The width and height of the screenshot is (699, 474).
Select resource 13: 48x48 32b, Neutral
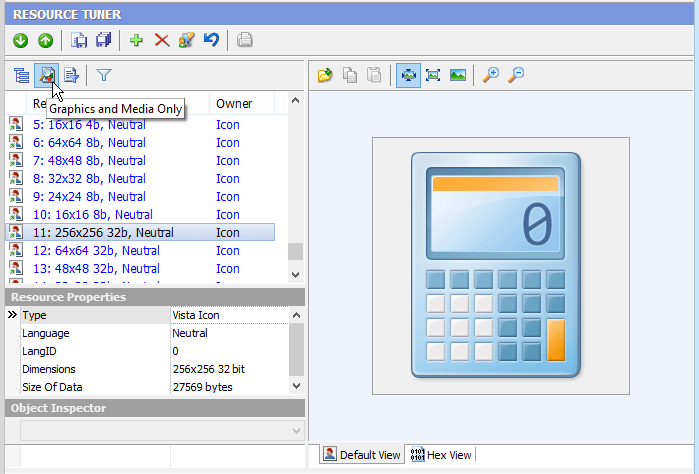140,268
